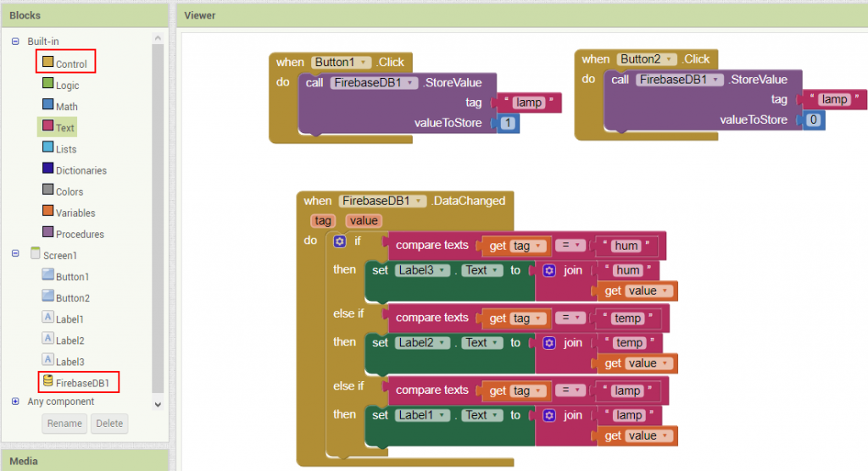Click lamp tag text in Button1 block
This screenshot has width=868, height=471.
529,103
